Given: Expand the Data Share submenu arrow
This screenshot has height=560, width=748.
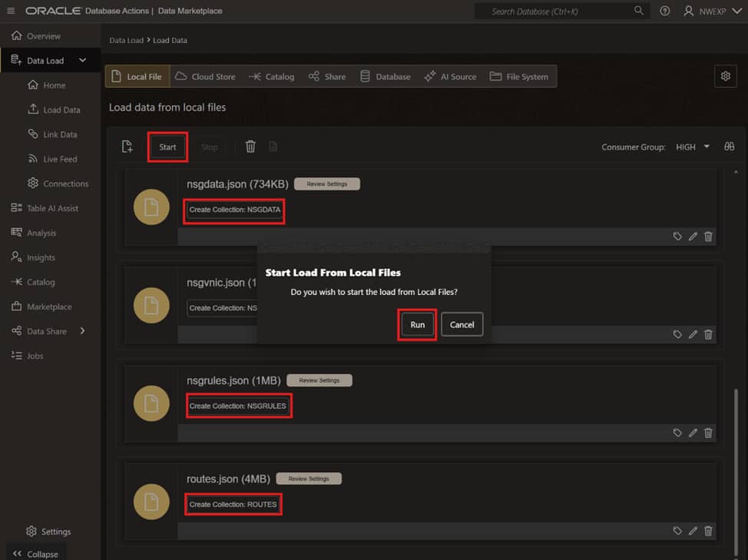Looking at the screenshot, I should click(82, 331).
